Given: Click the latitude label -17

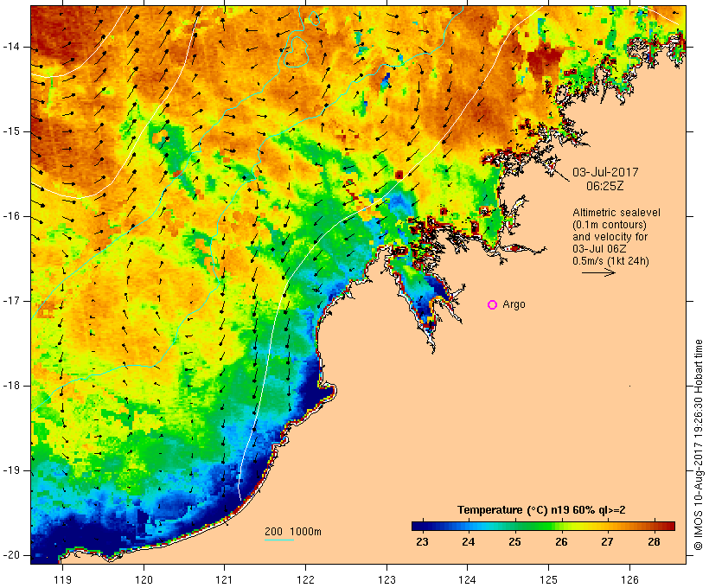Looking at the screenshot, I should (x=11, y=301).
